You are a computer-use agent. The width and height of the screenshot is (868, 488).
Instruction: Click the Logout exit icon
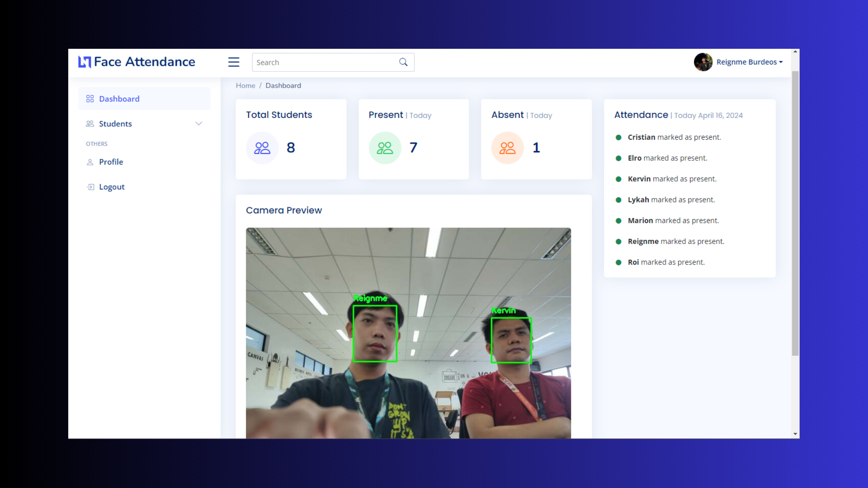tap(90, 187)
